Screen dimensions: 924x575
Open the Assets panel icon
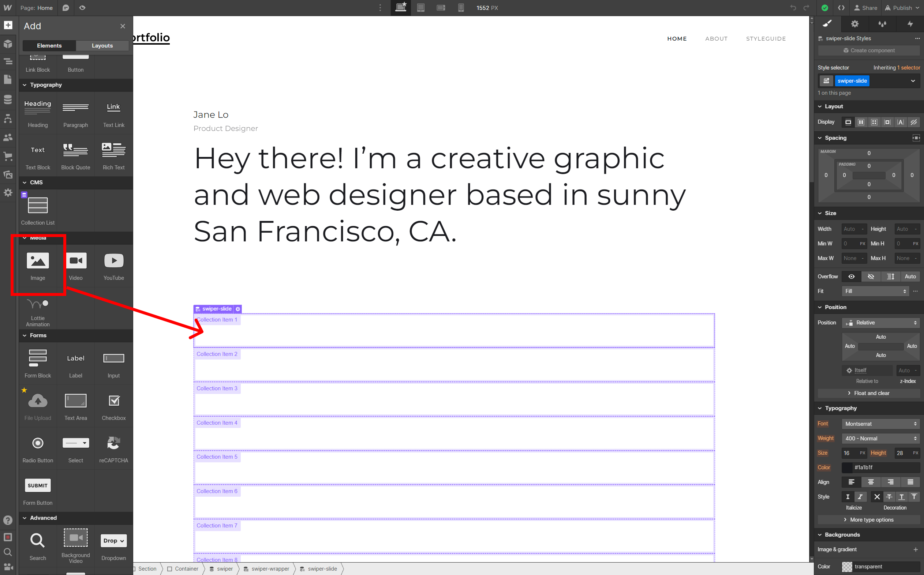tap(8, 174)
